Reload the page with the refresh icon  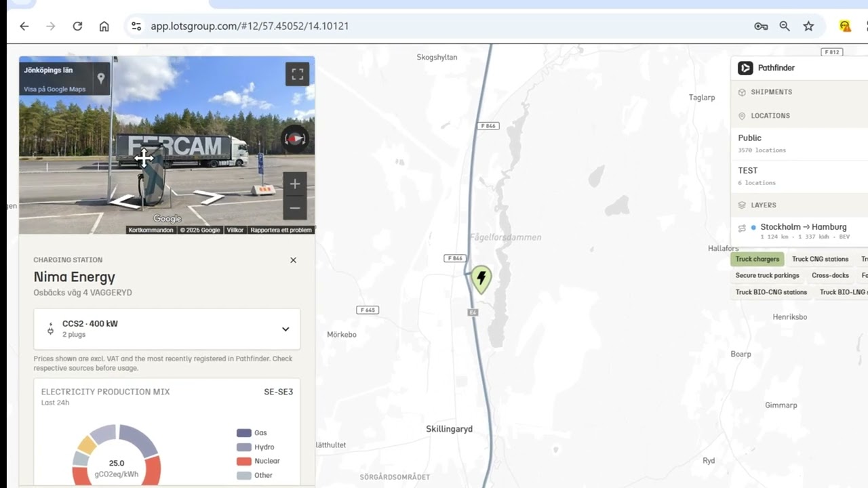77,26
